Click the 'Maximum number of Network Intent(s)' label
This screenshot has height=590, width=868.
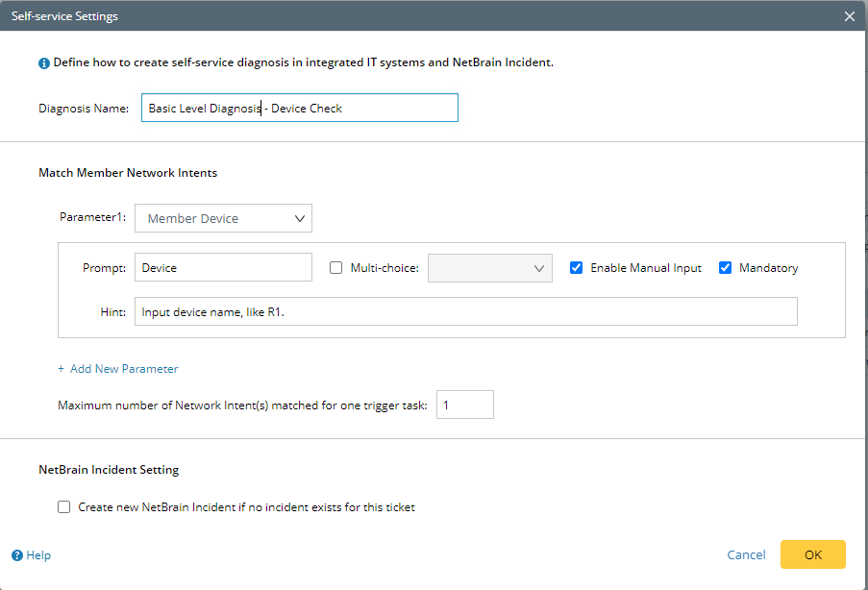242,406
